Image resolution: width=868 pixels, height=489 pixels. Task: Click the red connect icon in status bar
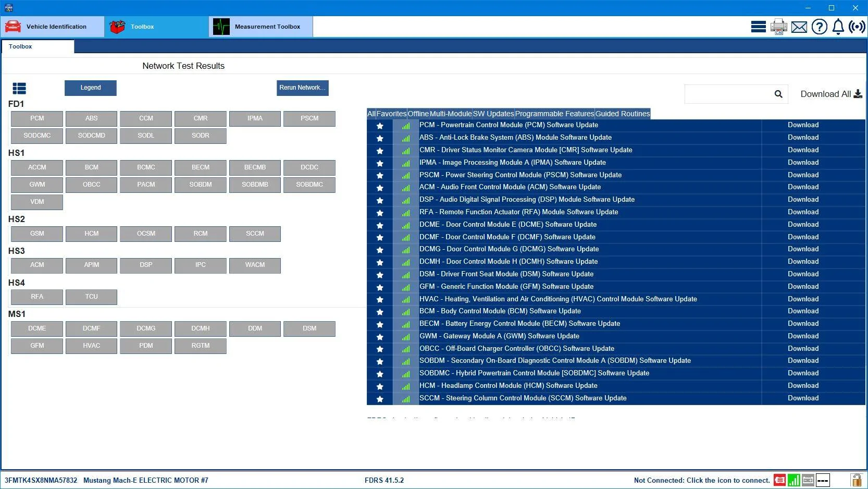[780, 480]
